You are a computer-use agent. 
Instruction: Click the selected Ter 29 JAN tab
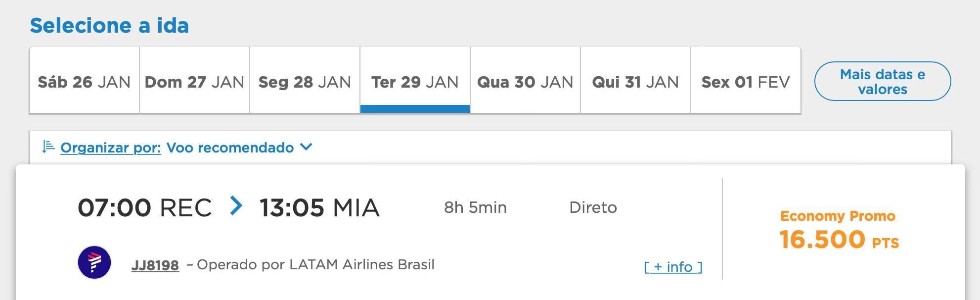(415, 80)
